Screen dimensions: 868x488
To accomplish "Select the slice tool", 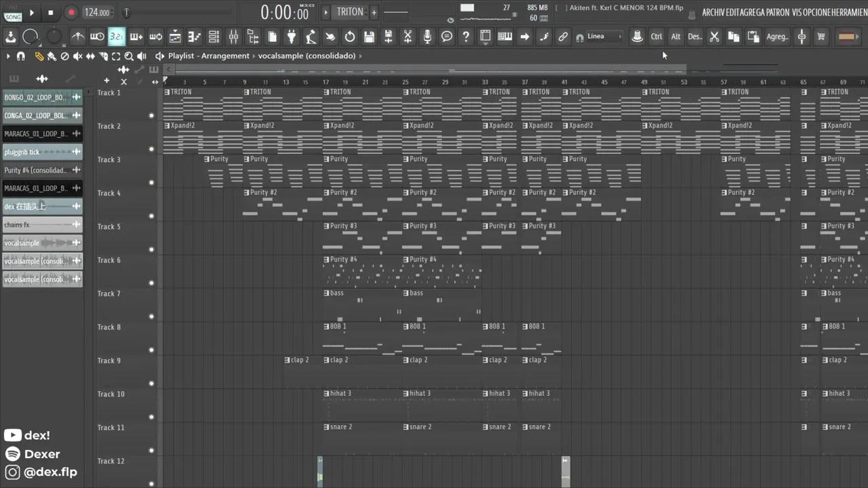I will pos(103,56).
